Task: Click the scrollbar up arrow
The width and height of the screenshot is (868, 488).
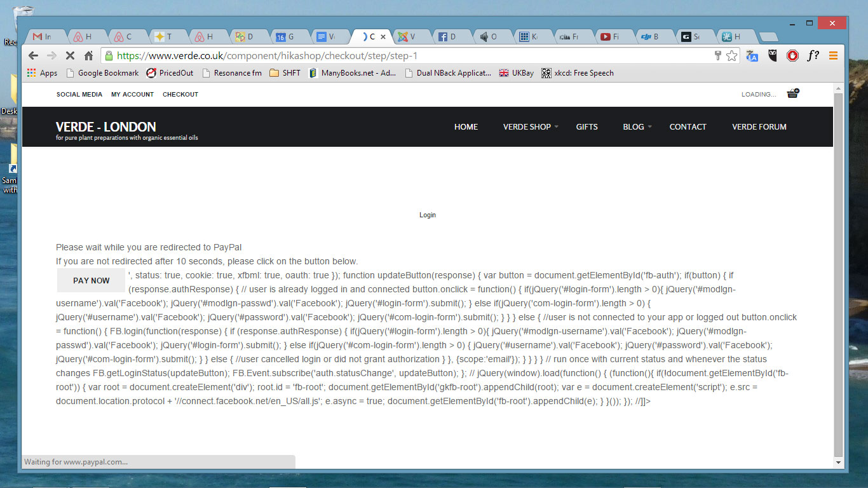Action: click(x=839, y=87)
